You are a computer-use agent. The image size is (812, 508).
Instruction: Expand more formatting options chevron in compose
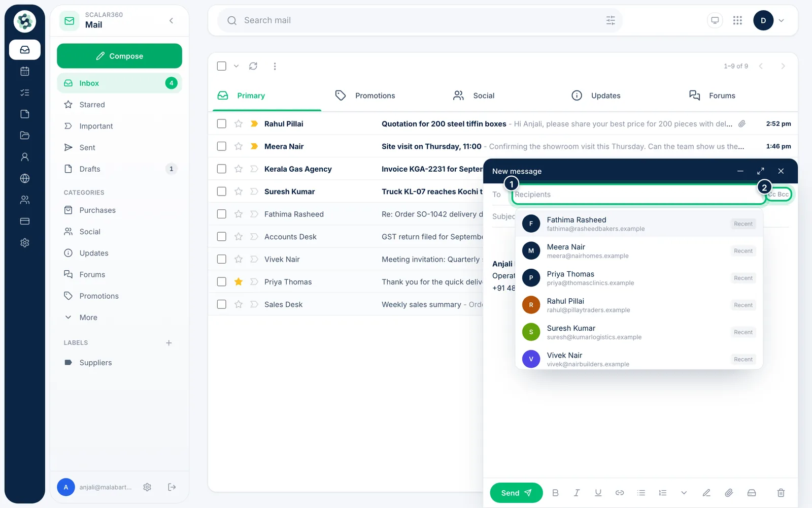(x=684, y=493)
